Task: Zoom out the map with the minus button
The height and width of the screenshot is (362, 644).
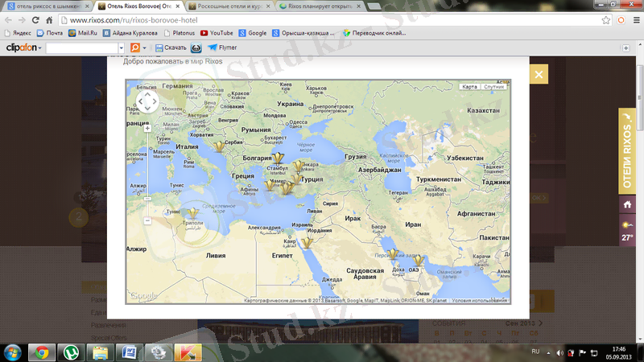Action: (147, 220)
